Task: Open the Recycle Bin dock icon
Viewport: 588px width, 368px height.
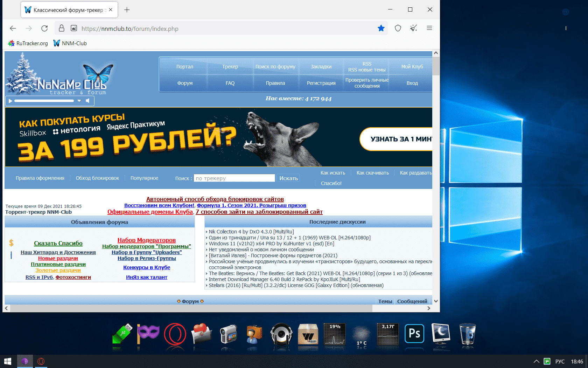Action: pos(468,334)
